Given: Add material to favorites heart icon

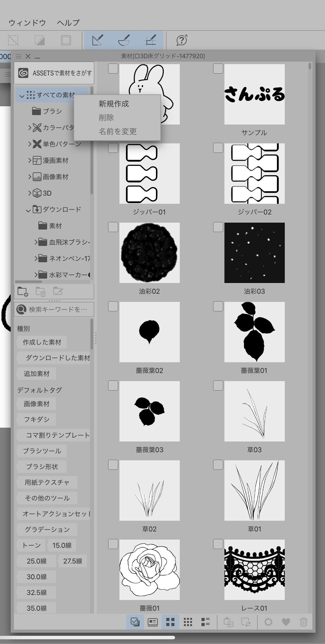Looking at the screenshot, I should point(286,622).
